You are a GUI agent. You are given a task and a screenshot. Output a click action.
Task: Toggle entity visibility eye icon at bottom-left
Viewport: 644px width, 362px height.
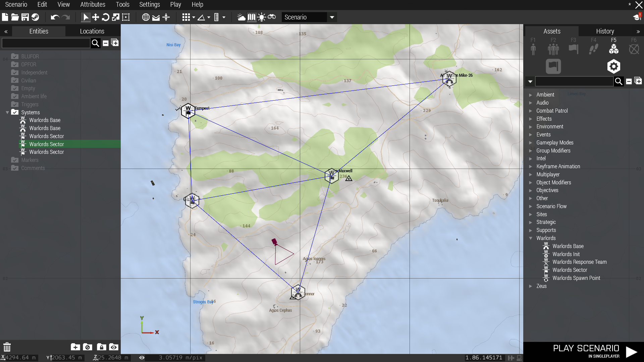(114, 347)
